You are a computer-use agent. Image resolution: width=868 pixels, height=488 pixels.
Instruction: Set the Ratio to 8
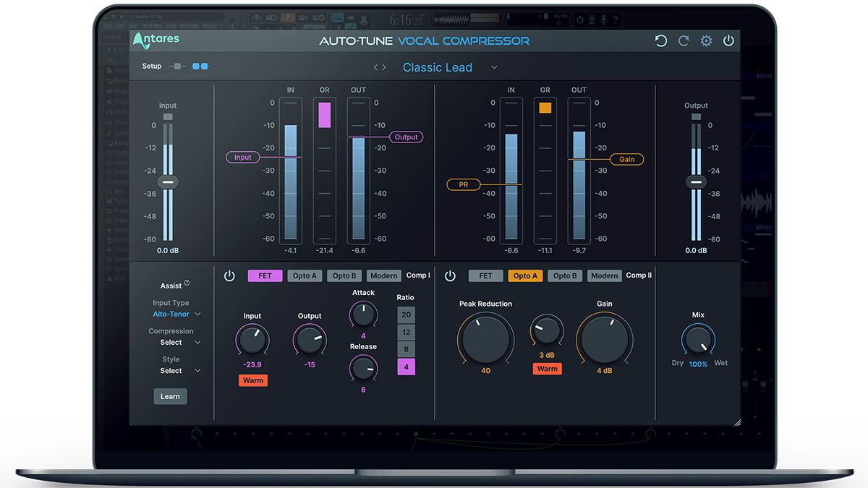pyautogui.click(x=406, y=348)
